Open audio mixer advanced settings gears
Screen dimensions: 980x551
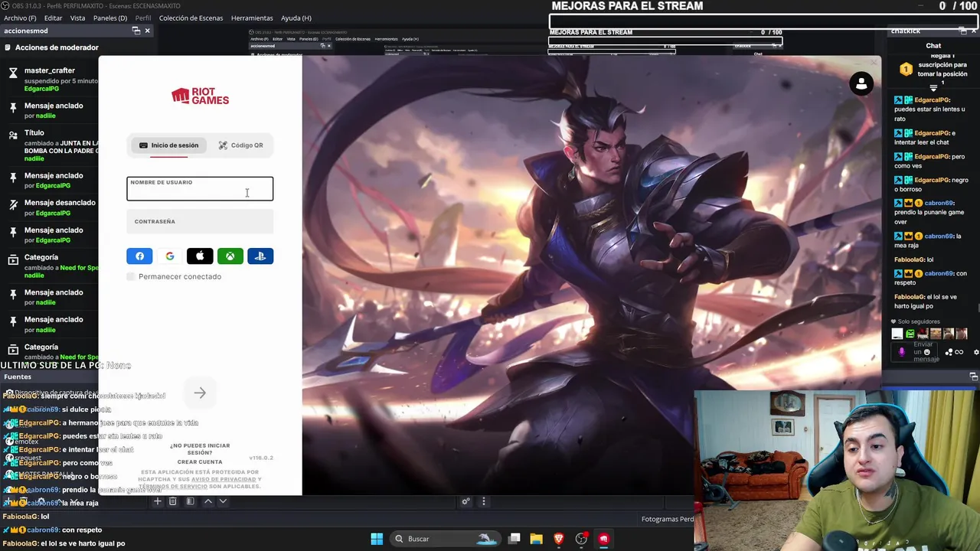[x=465, y=502]
